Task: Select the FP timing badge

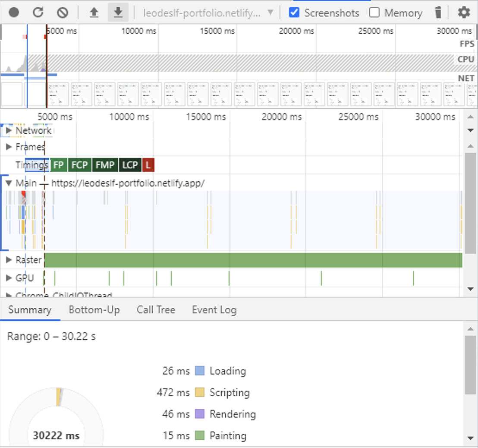Action: [x=59, y=165]
